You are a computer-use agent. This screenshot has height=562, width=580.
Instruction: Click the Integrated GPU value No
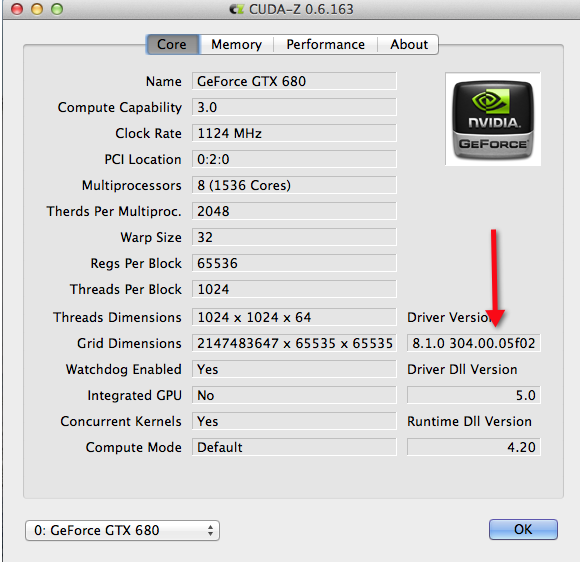[x=294, y=395]
